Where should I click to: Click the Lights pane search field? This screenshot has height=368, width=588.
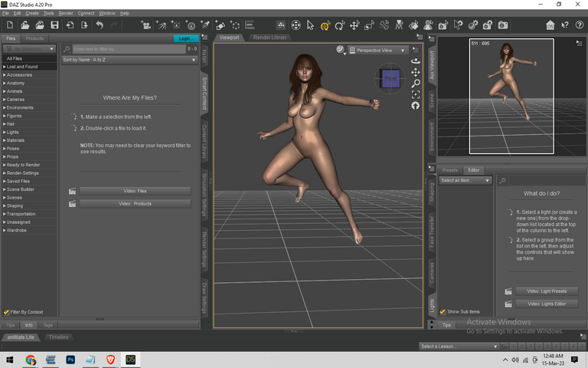pos(546,181)
